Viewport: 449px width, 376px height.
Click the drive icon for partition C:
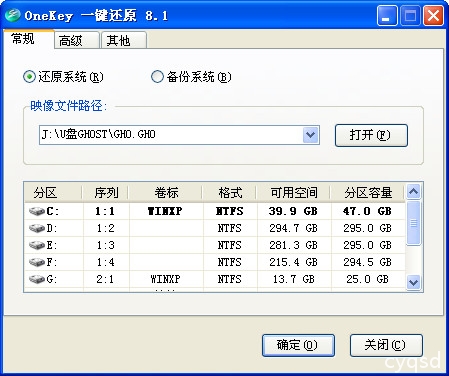pos(37,211)
